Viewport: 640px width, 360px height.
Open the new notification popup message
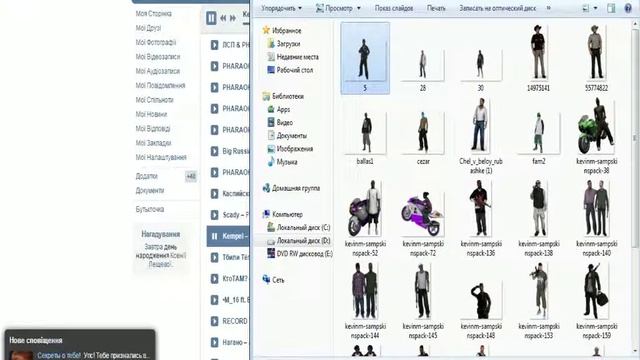click(80, 345)
